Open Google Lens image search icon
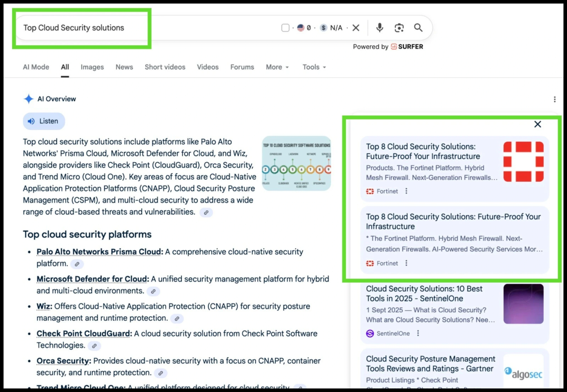 399,28
